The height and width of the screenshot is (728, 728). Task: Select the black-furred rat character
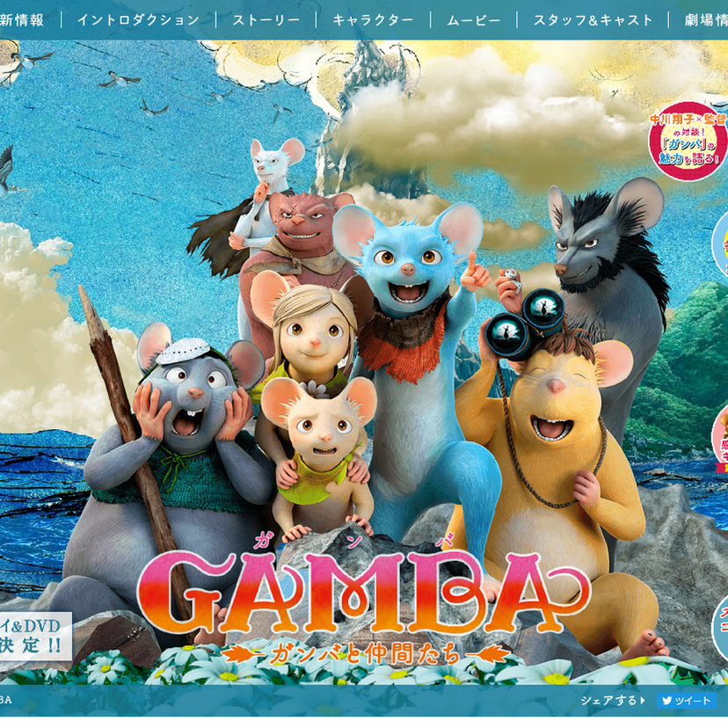coord(607,255)
